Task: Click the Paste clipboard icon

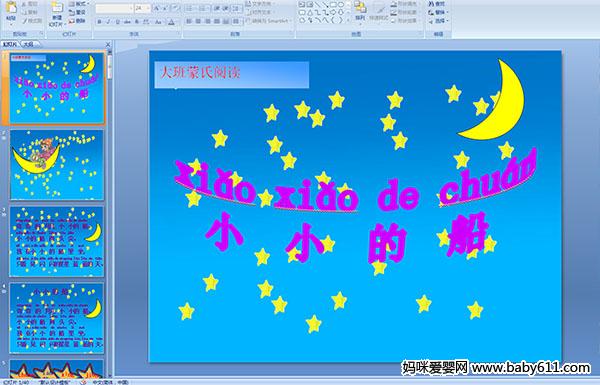Action: (x=11, y=11)
